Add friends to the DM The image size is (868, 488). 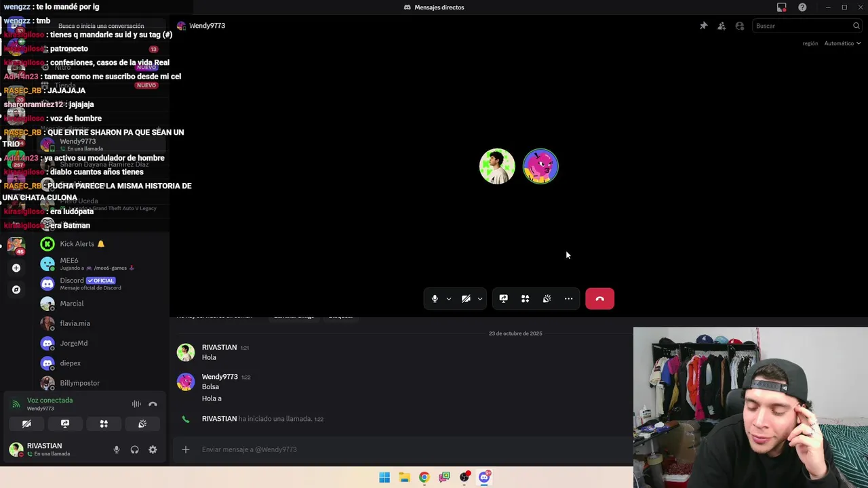(x=722, y=26)
